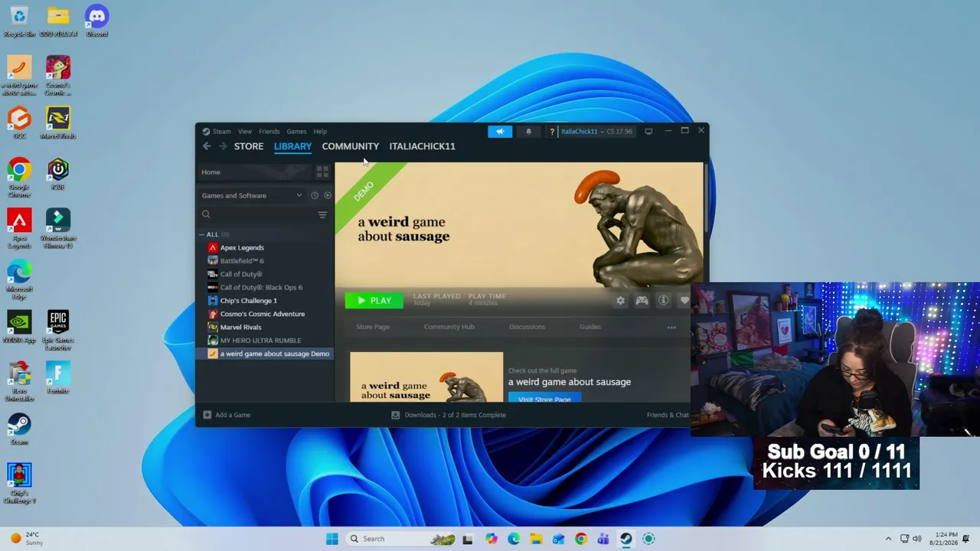Open File Explorer from the taskbar
This screenshot has height=551, width=980.
536,539
